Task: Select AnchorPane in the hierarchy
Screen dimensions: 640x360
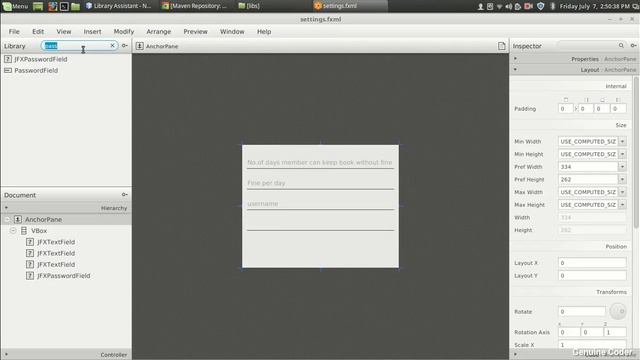Action: pos(43,220)
